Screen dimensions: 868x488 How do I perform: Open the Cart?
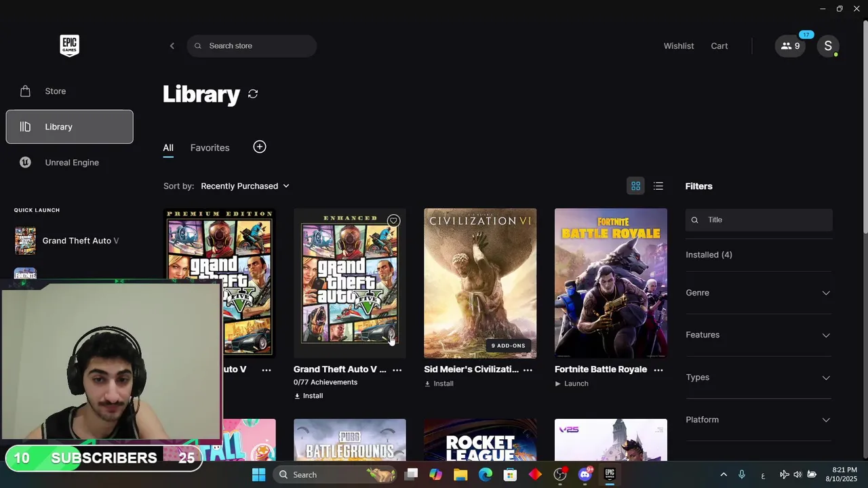[x=719, y=46]
